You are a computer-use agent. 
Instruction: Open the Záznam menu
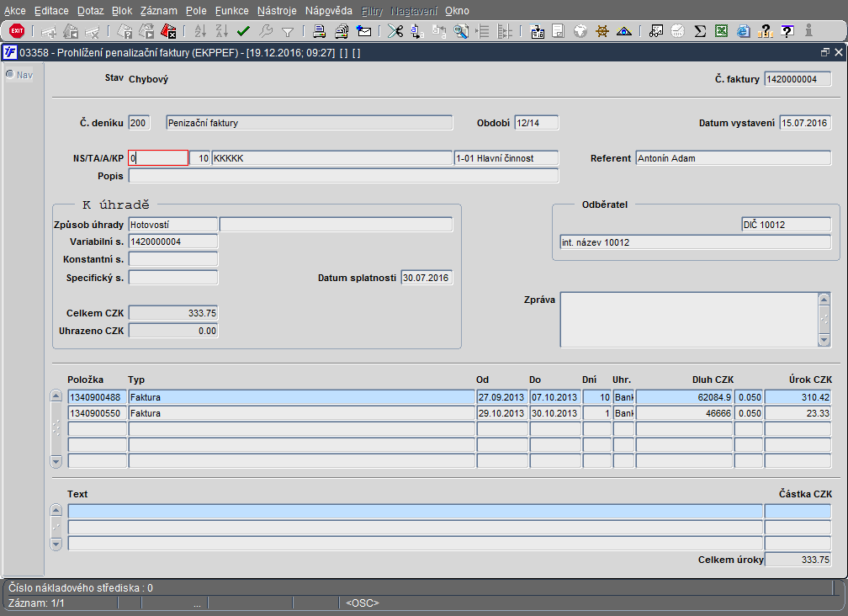click(157, 11)
